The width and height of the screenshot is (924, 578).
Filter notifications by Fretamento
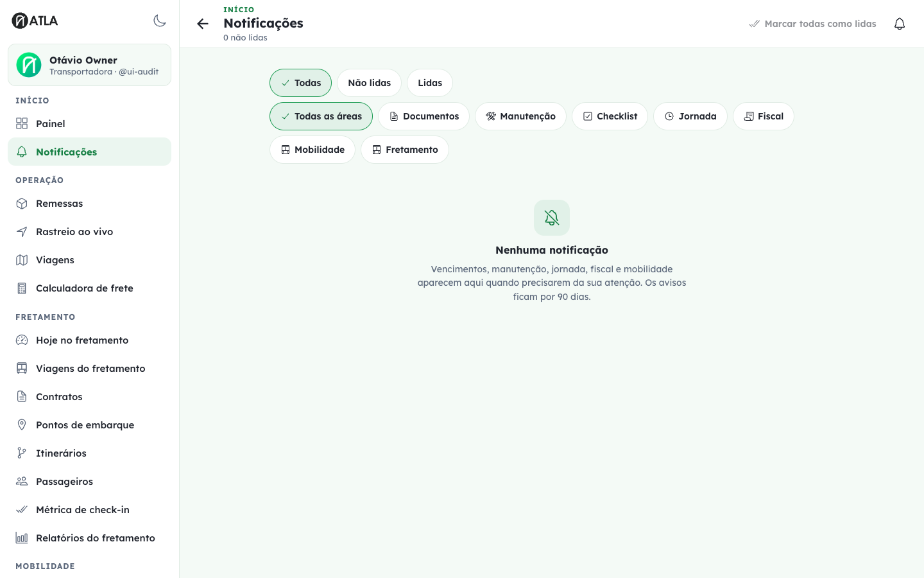pyautogui.click(x=405, y=150)
